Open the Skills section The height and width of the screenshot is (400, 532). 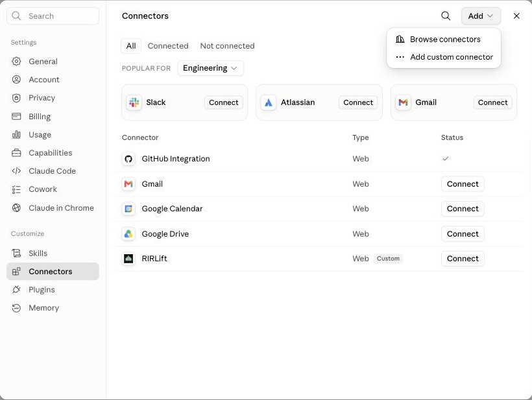[x=53, y=253]
